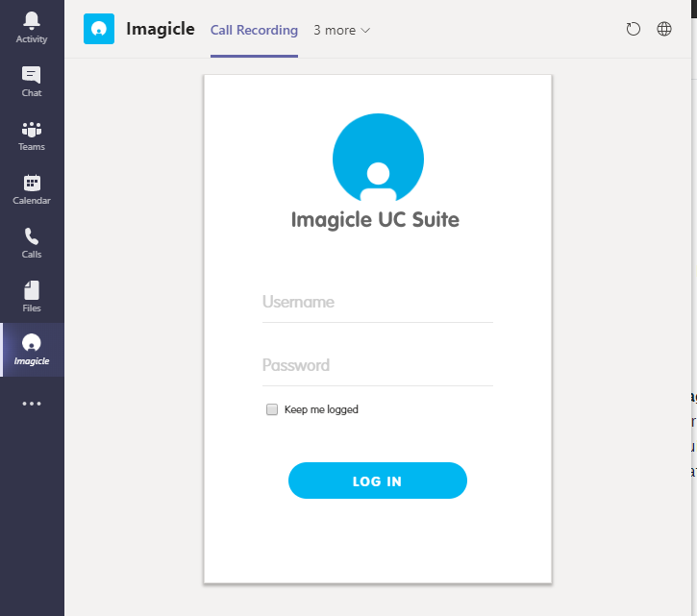Click the reload tab icon

click(x=633, y=30)
